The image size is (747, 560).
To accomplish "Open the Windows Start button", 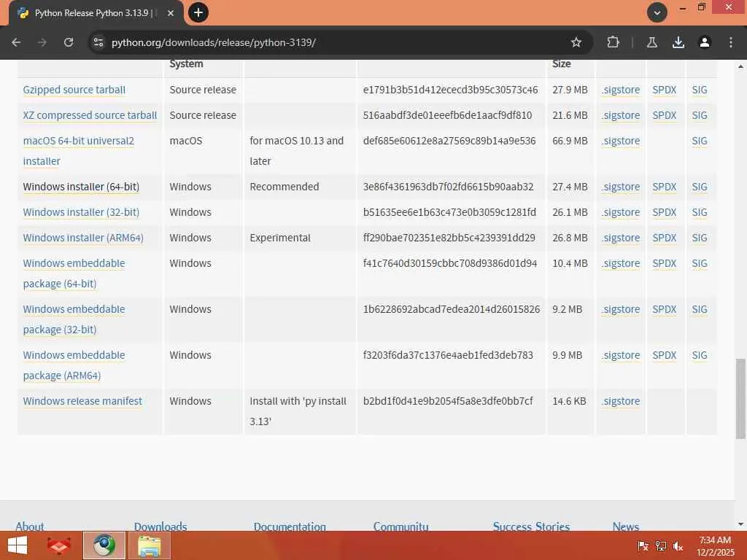I will click(18, 545).
